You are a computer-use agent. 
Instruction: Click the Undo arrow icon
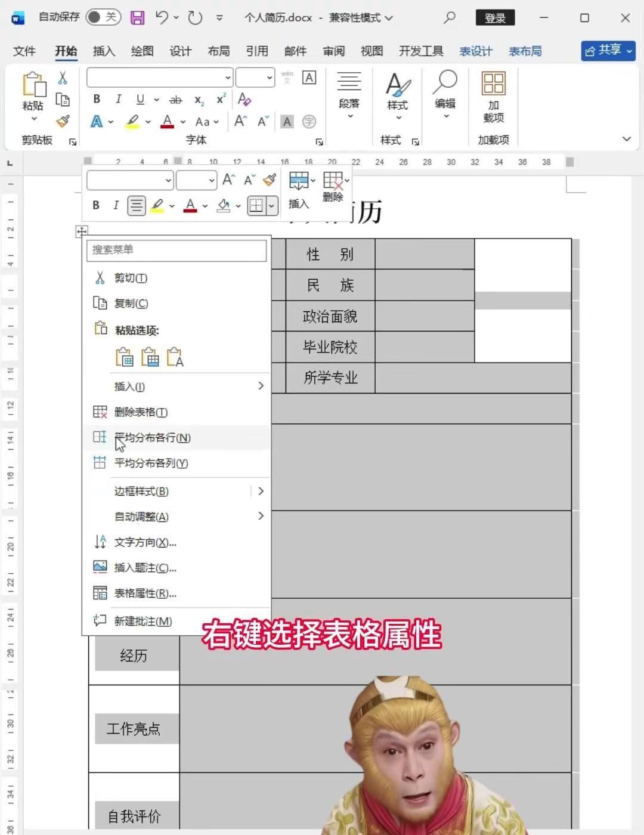point(162,17)
